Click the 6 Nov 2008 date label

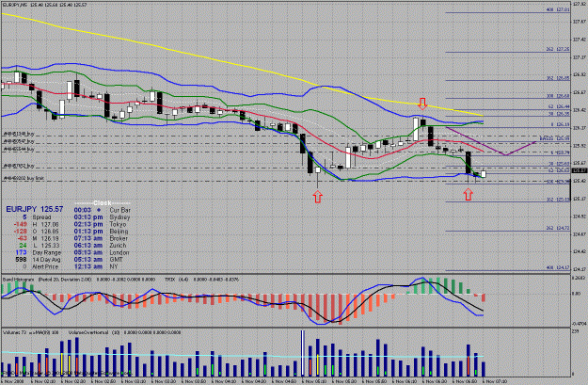[13, 381]
